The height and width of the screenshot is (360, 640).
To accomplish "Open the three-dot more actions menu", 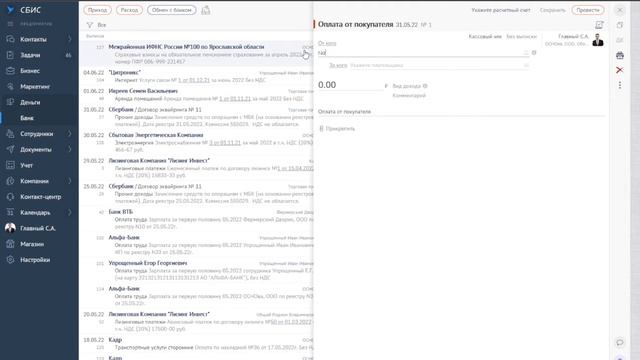I will click(x=620, y=85).
